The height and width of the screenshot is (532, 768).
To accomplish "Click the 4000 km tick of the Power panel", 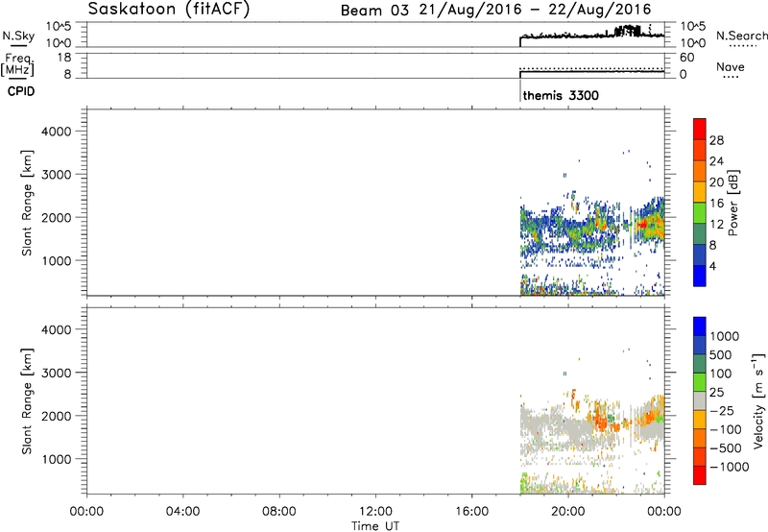I will (x=57, y=132).
